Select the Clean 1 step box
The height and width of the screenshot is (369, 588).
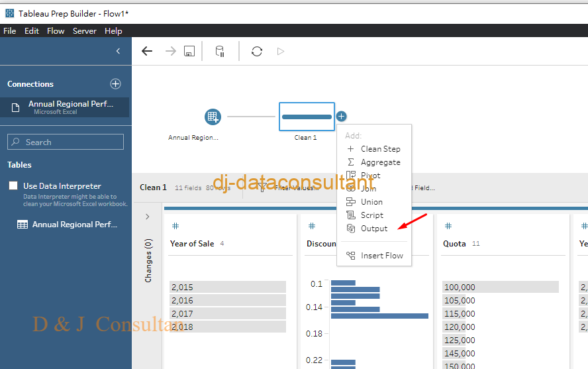(x=307, y=117)
